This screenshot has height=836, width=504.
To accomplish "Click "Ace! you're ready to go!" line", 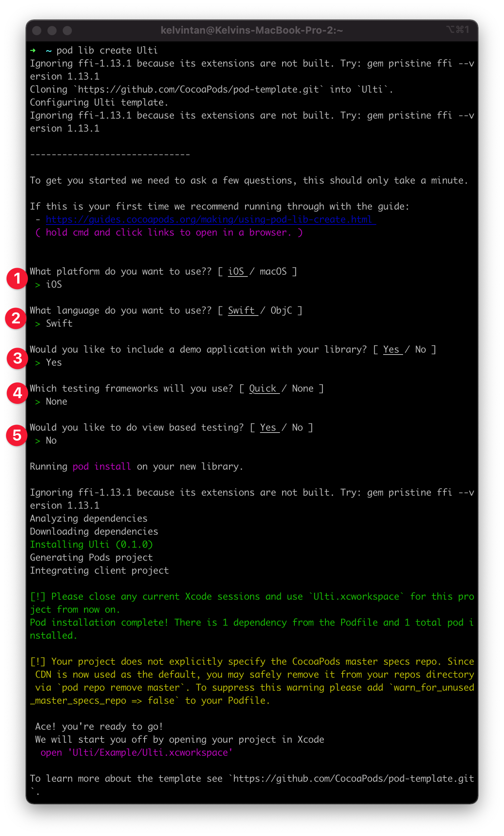I will [x=99, y=727].
